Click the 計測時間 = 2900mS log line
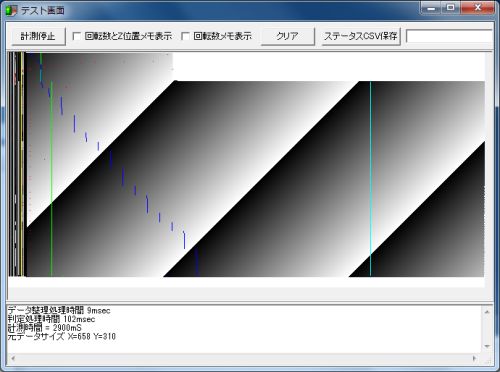500x372 pixels. [44, 328]
